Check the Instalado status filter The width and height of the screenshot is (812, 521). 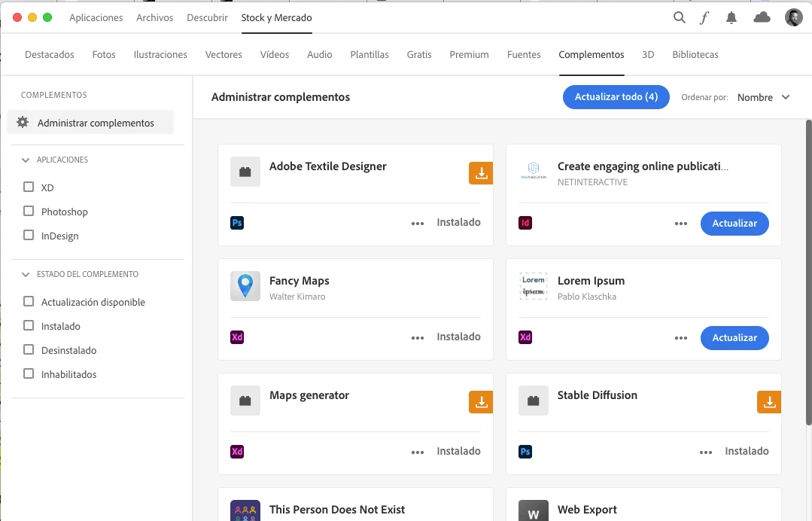[29, 325]
